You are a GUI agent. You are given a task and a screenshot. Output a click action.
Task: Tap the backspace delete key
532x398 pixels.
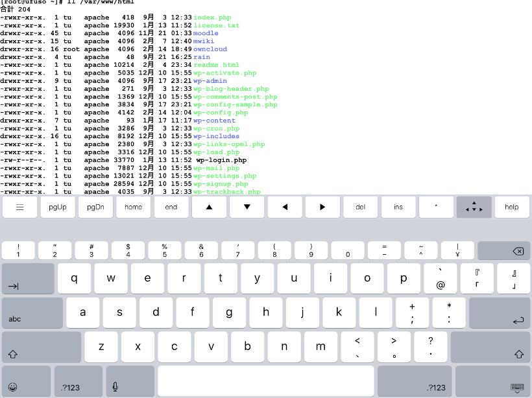coord(503,251)
